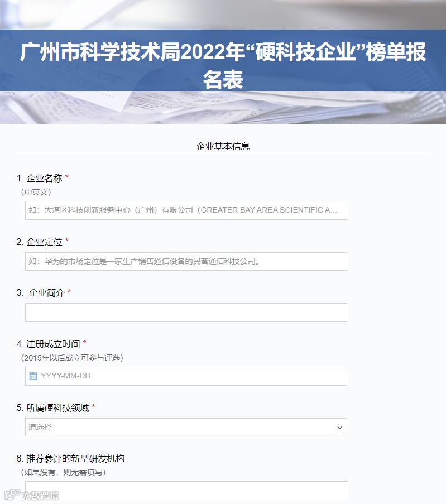446x504 pixels.
Task: Click the 4. 注册成立时间 question label
Action: click(x=51, y=344)
